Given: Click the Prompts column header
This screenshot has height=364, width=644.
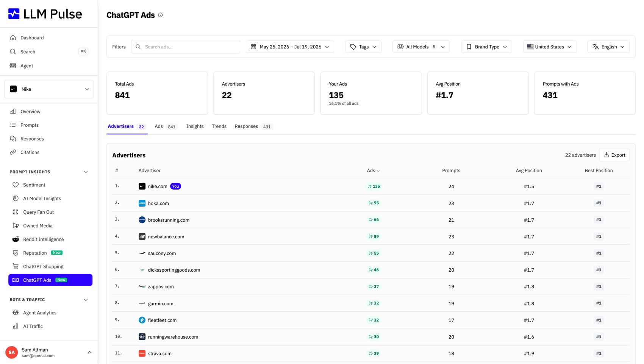Looking at the screenshot, I should pyautogui.click(x=451, y=171).
